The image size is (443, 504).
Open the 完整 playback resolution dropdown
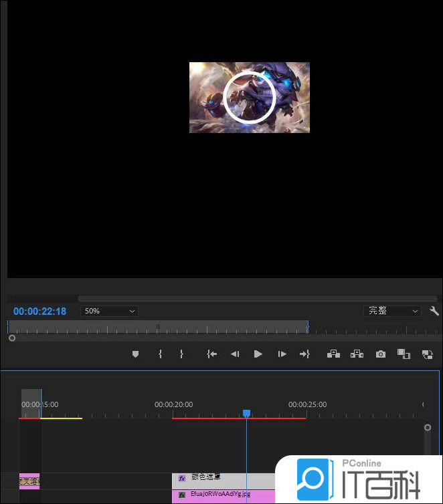click(x=392, y=311)
